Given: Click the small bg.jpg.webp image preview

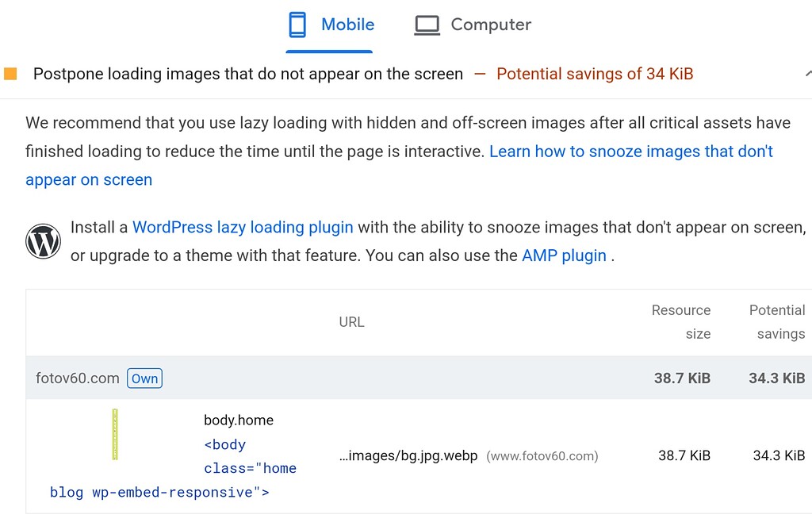Looking at the screenshot, I should pyautogui.click(x=115, y=432).
